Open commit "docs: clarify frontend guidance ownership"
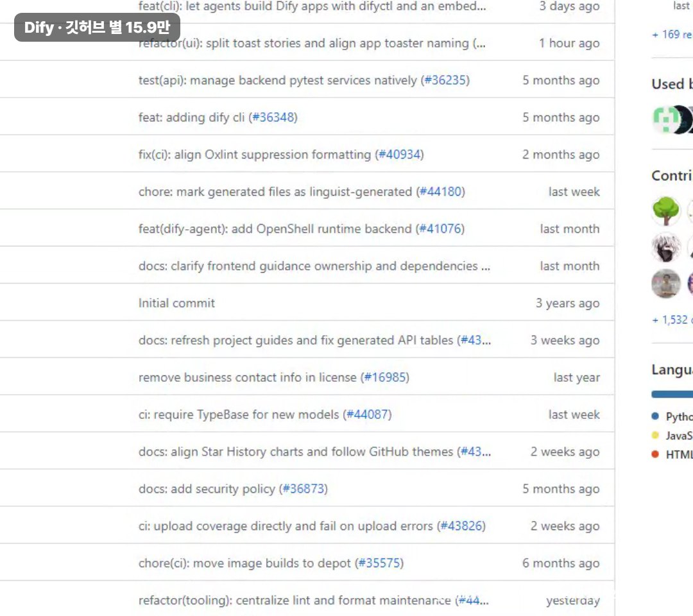Image resolution: width=693 pixels, height=616 pixels. pyautogui.click(x=314, y=266)
